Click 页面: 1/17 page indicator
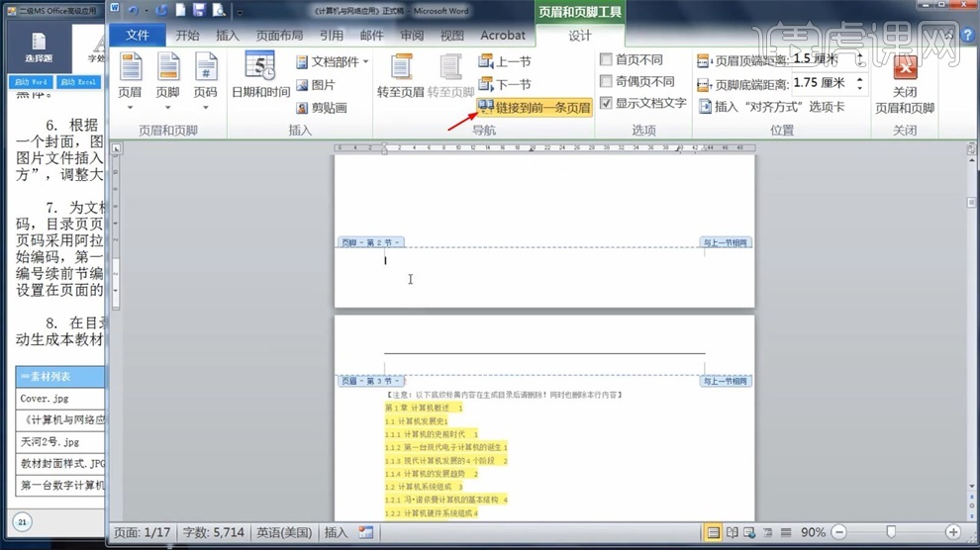980x550 pixels. (x=142, y=532)
